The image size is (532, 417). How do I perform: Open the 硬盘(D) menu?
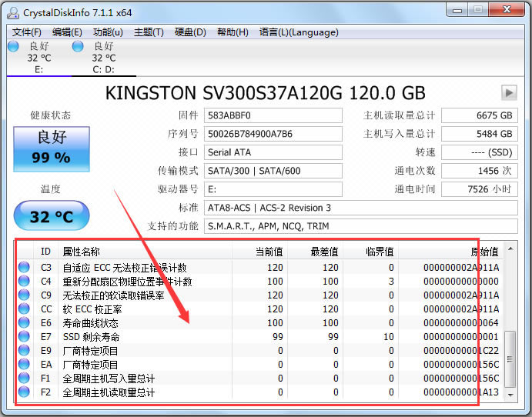(190, 32)
